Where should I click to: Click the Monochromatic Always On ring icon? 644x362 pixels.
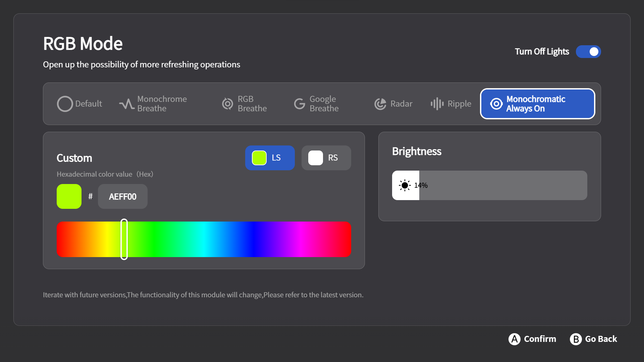496,104
